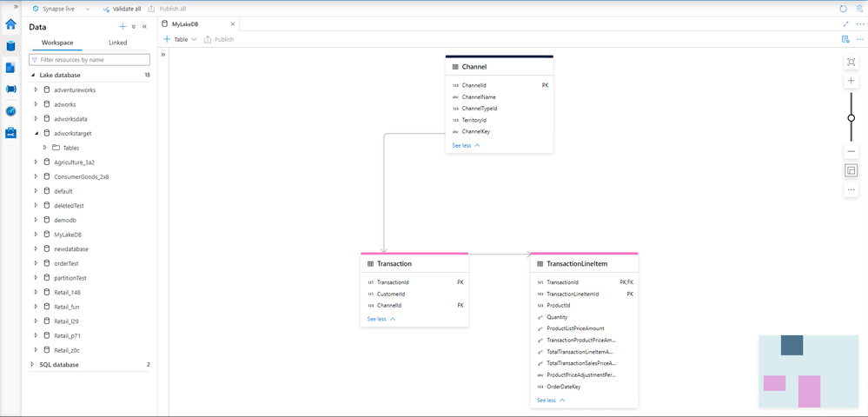This screenshot has width=868, height=417.
Task: Open canvas more options ellipsis below minimap icon
Action: pos(851,190)
